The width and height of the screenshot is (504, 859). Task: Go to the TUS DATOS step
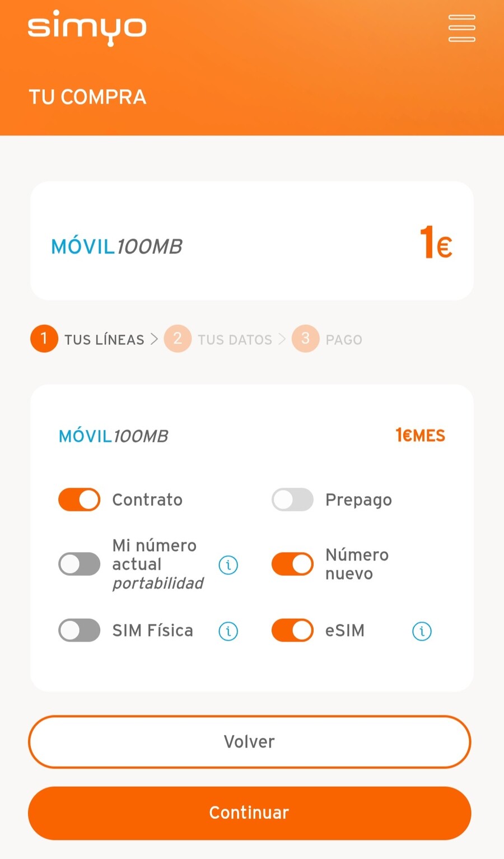click(x=235, y=340)
